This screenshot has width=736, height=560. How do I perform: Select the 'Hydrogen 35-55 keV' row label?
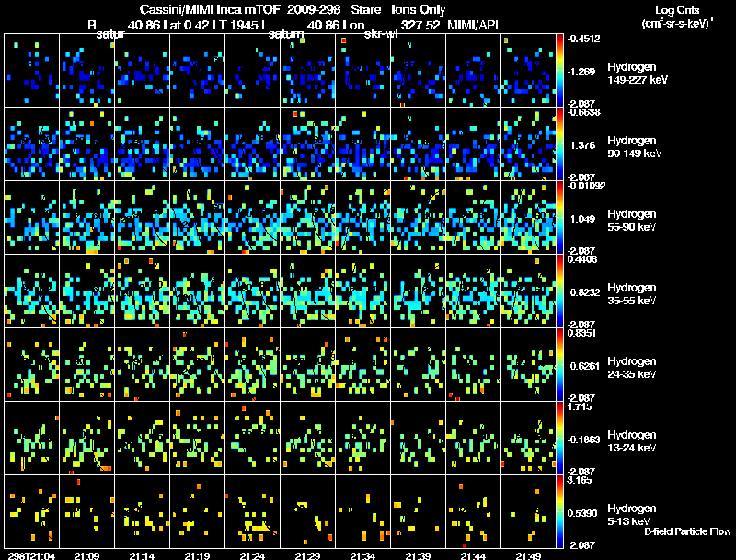(632, 294)
